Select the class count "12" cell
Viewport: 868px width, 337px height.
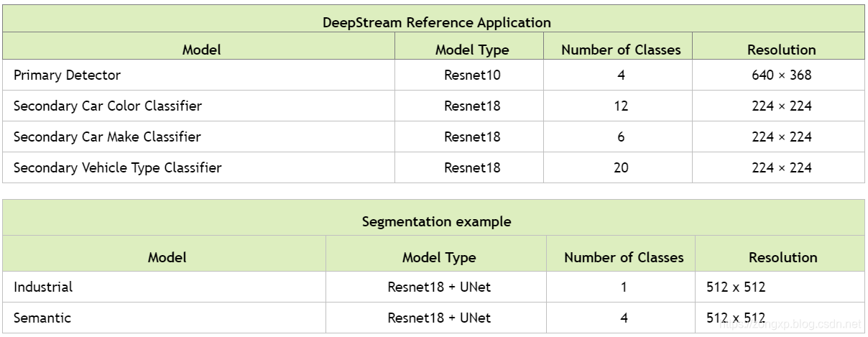coord(621,106)
